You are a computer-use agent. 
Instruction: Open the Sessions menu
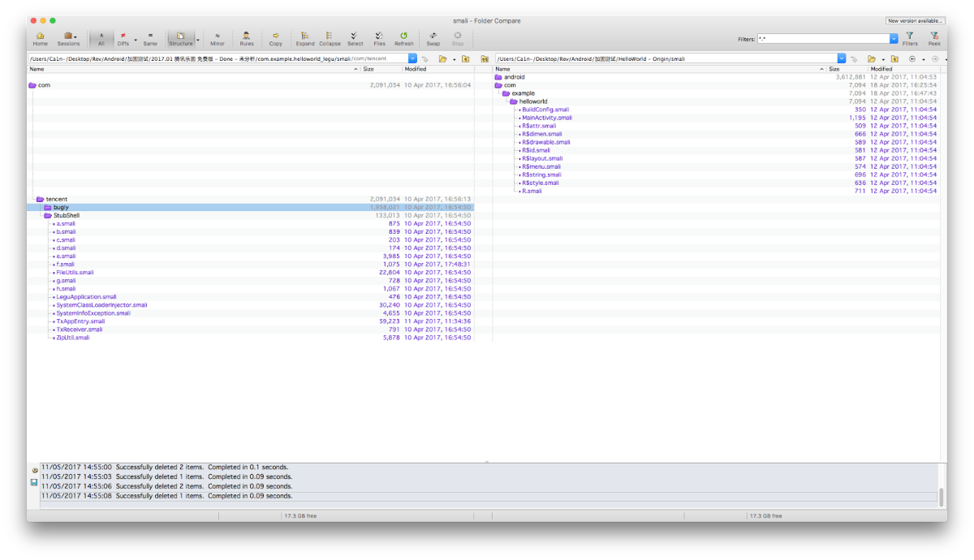point(68,38)
